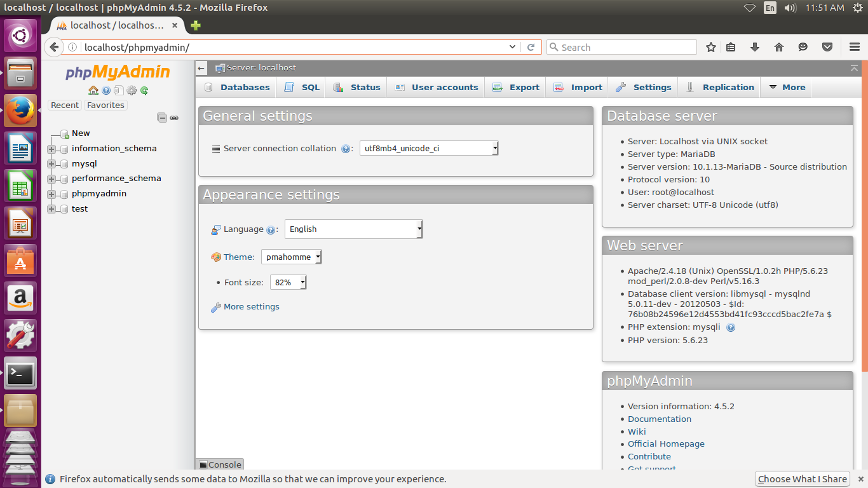This screenshot has height=488, width=868.
Task: Click help icon beside Server connection collation
Action: coord(346,149)
